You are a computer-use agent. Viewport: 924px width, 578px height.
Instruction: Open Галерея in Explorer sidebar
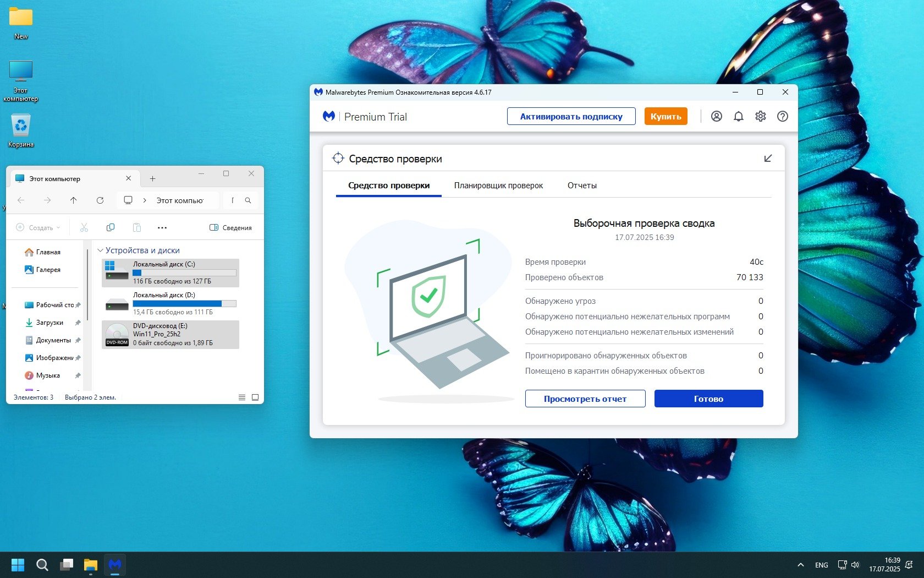(43, 270)
